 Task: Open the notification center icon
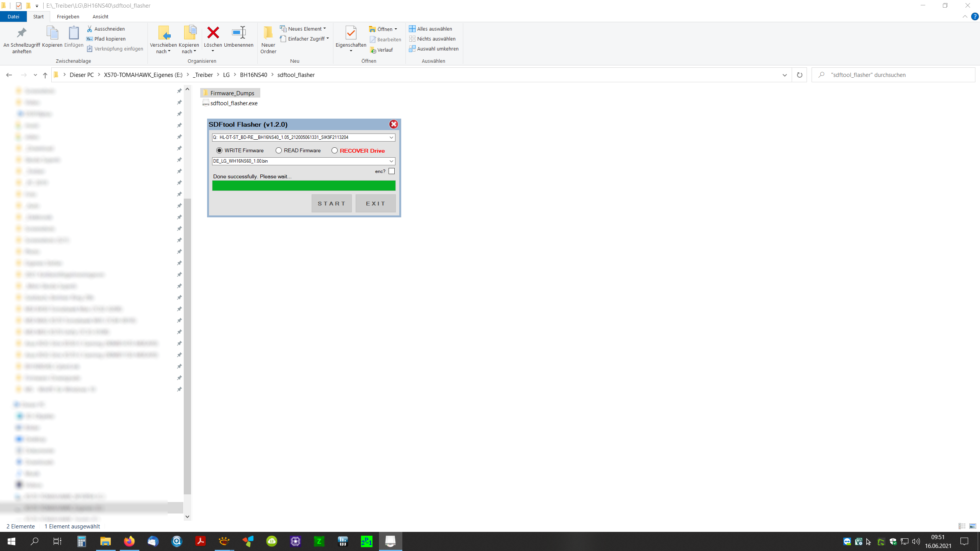pyautogui.click(x=965, y=541)
